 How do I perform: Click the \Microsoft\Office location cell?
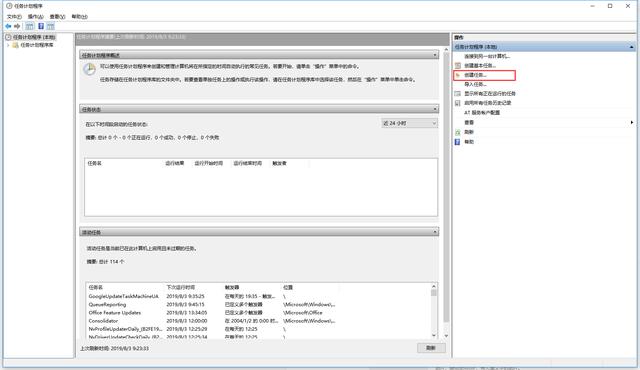coord(302,312)
